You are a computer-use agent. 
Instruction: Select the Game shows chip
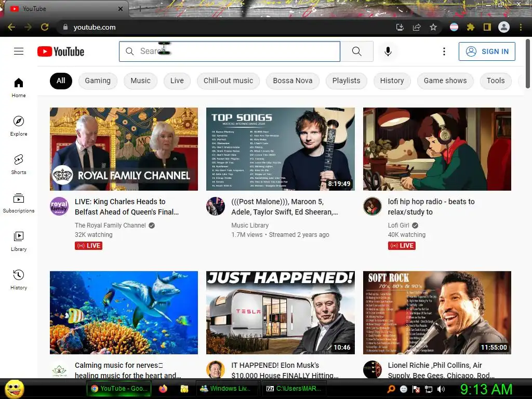(445, 81)
